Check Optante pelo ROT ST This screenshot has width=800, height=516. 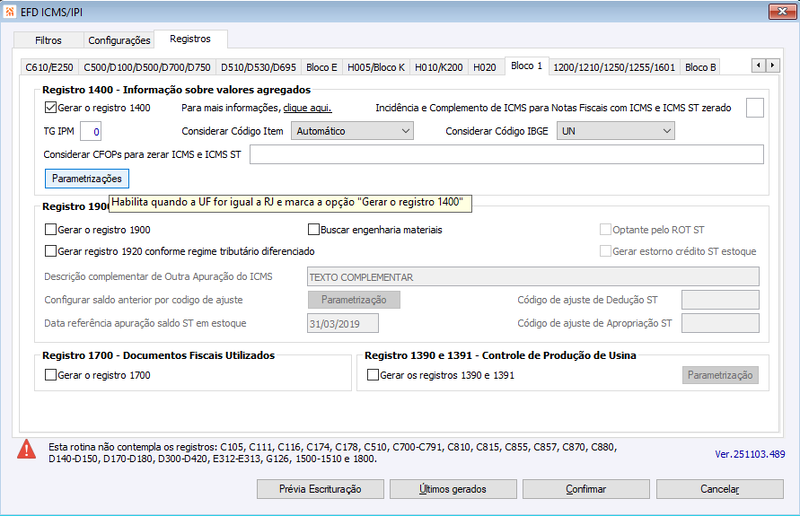pyautogui.click(x=605, y=230)
